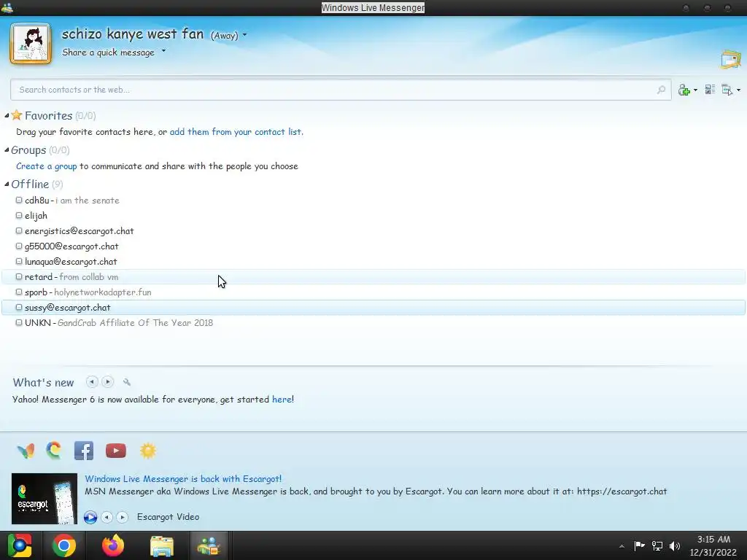Click the Action Center flag icon
The height and width of the screenshot is (560, 747).
click(x=639, y=545)
